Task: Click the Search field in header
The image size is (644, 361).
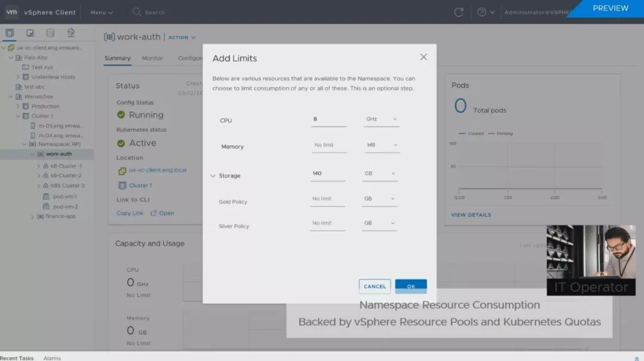Action: (x=155, y=13)
